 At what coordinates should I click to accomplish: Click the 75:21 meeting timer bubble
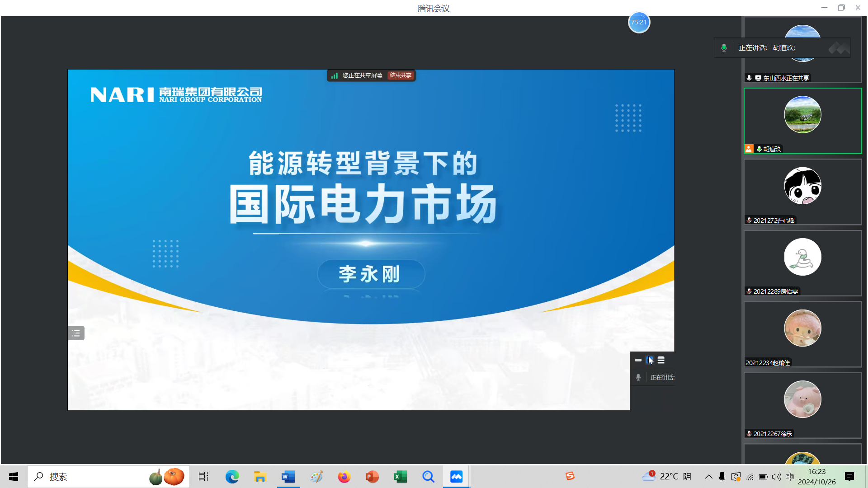[639, 22]
